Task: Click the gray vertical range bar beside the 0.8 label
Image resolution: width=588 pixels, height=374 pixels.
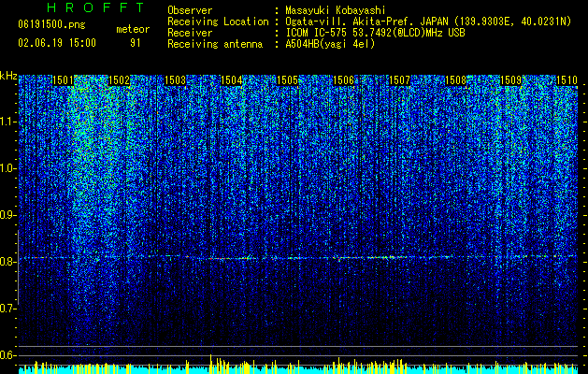Action: (18, 267)
